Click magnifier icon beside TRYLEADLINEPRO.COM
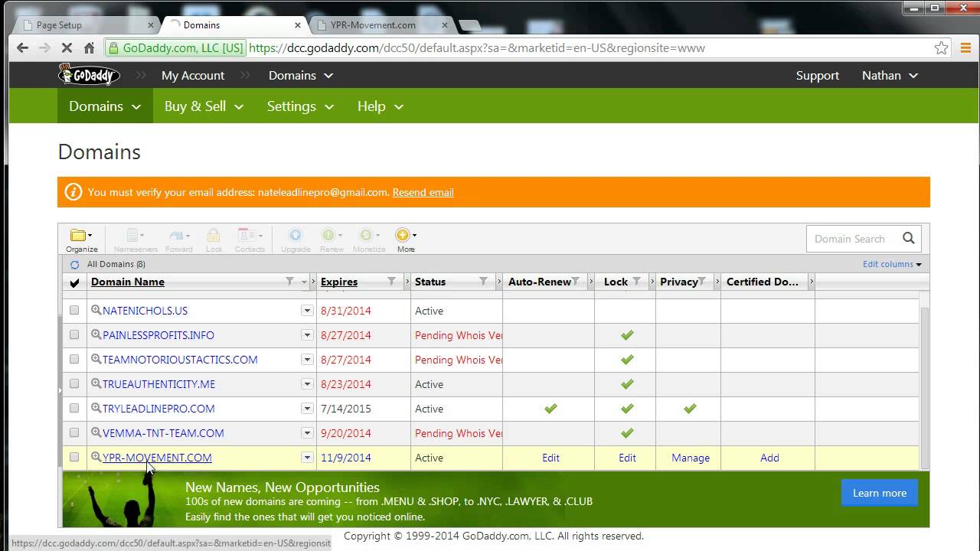 pyautogui.click(x=96, y=409)
